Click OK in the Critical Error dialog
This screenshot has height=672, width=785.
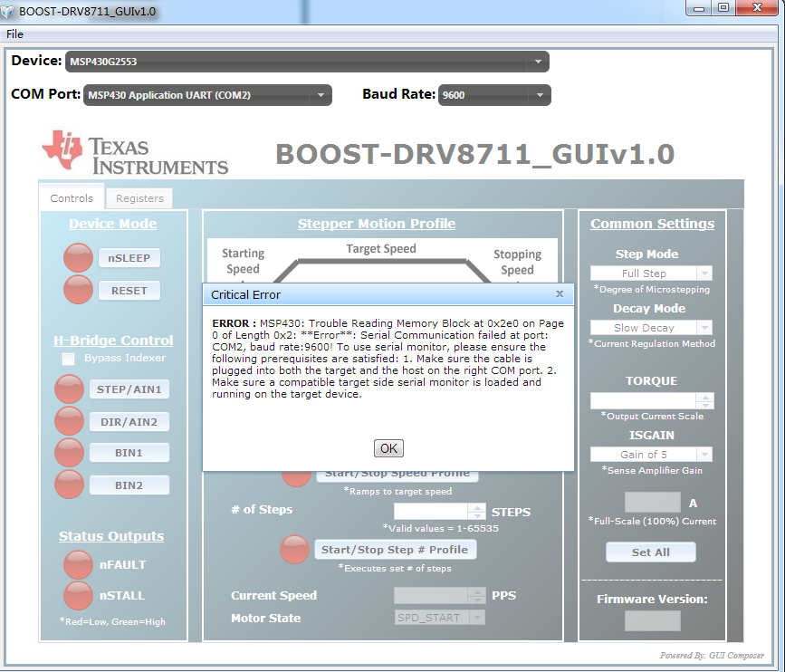point(388,448)
